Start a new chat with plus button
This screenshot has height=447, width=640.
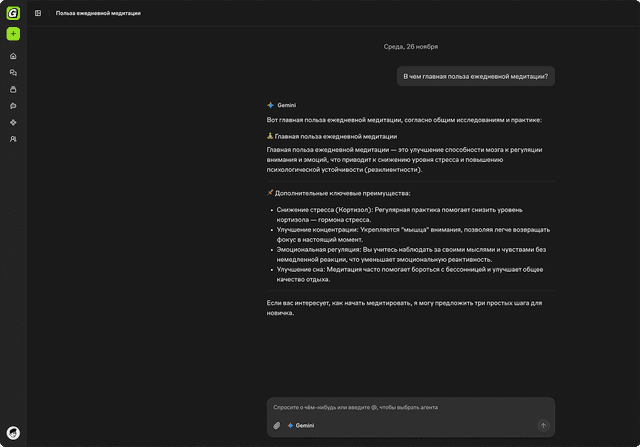(x=13, y=34)
